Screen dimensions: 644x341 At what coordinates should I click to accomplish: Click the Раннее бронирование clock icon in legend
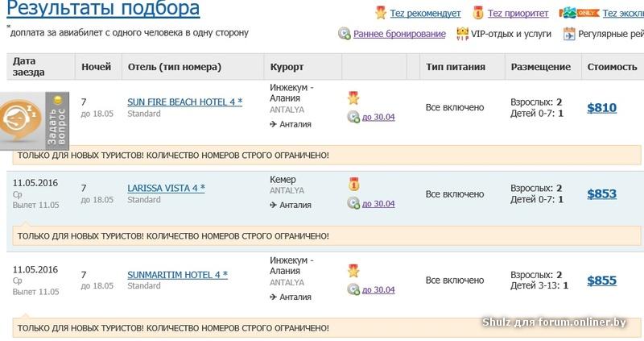(x=345, y=33)
